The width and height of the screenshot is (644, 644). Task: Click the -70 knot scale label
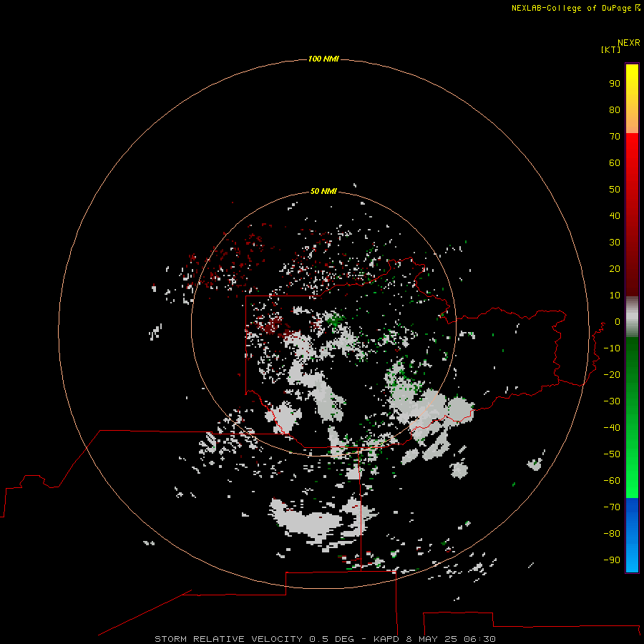612,507
